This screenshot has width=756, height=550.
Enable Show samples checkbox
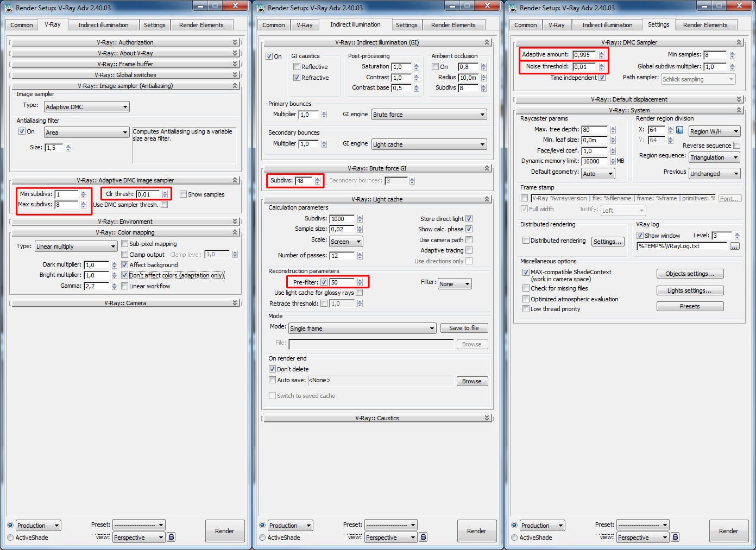pos(183,194)
